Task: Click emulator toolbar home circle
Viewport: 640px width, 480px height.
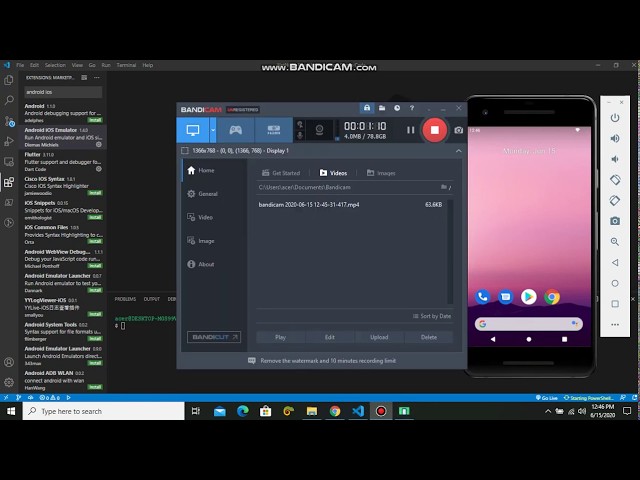Action: 615,283
